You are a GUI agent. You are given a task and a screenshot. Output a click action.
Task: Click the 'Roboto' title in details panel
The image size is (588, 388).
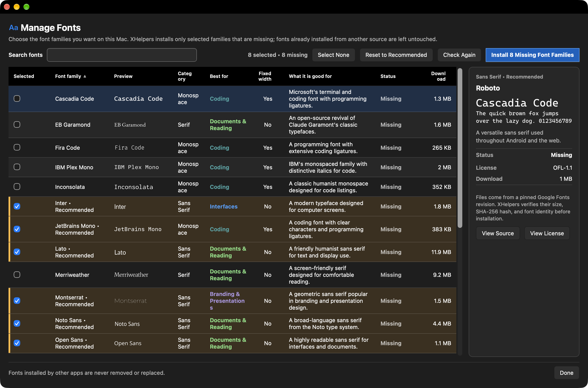(x=488, y=88)
